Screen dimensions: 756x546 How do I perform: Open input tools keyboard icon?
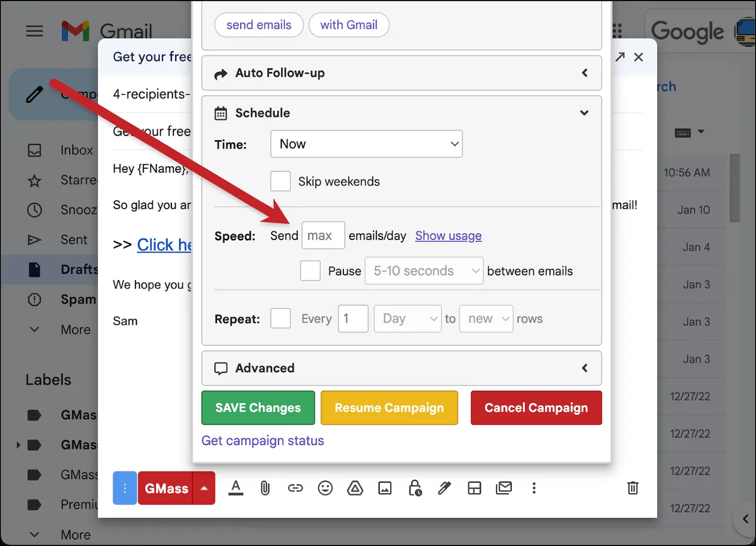[x=683, y=133]
